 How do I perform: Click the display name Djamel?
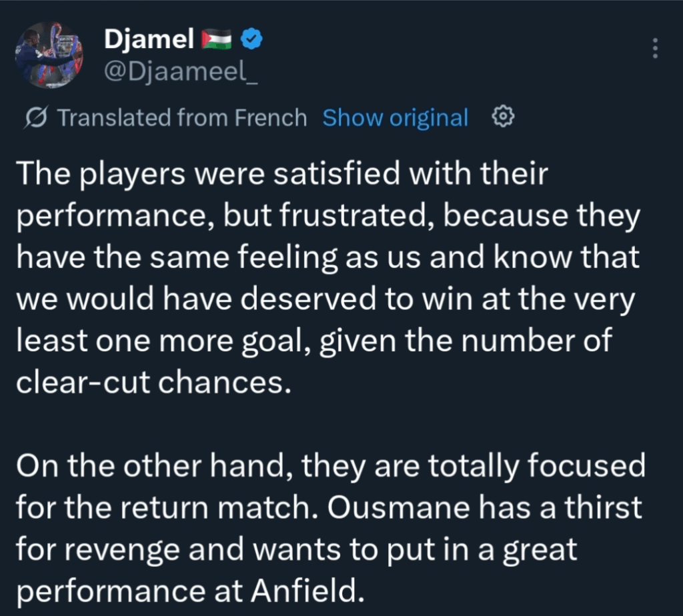(147, 39)
